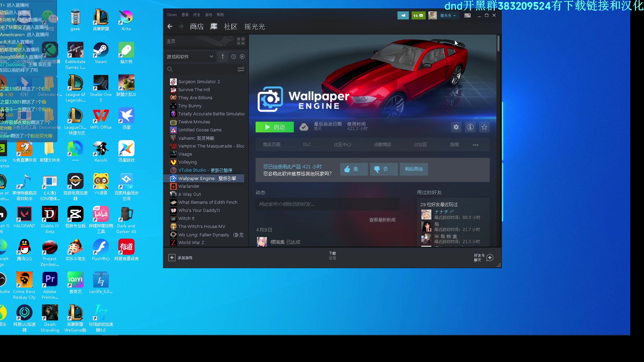Click the Steam forward navigation arrow
Viewport: 644px width, 362px height.
pos(181,26)
